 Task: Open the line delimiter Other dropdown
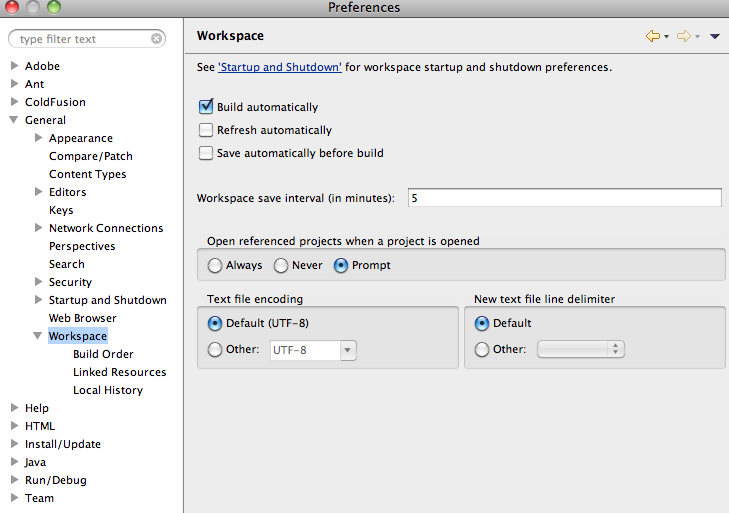pos(581,349)
